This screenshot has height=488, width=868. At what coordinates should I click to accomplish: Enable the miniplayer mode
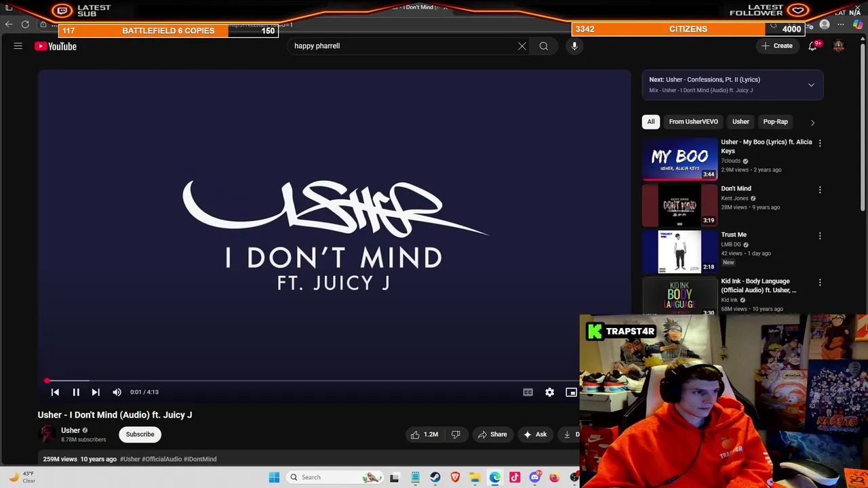tap(572, 392)
